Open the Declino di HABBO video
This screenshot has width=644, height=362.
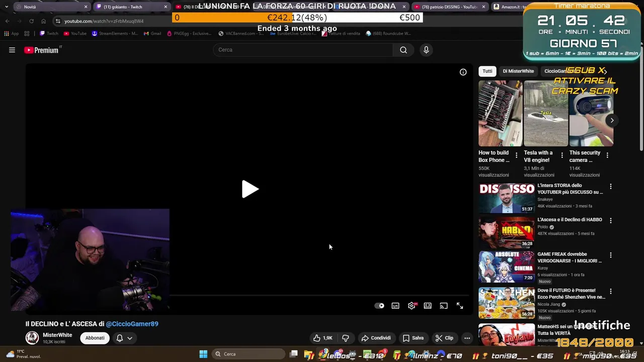point(507,232)
